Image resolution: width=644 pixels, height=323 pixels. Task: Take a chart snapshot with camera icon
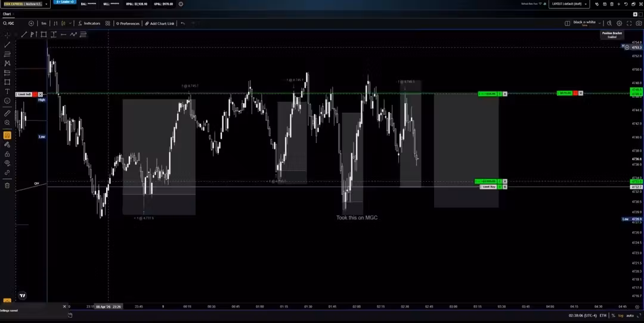coord(639,23)
